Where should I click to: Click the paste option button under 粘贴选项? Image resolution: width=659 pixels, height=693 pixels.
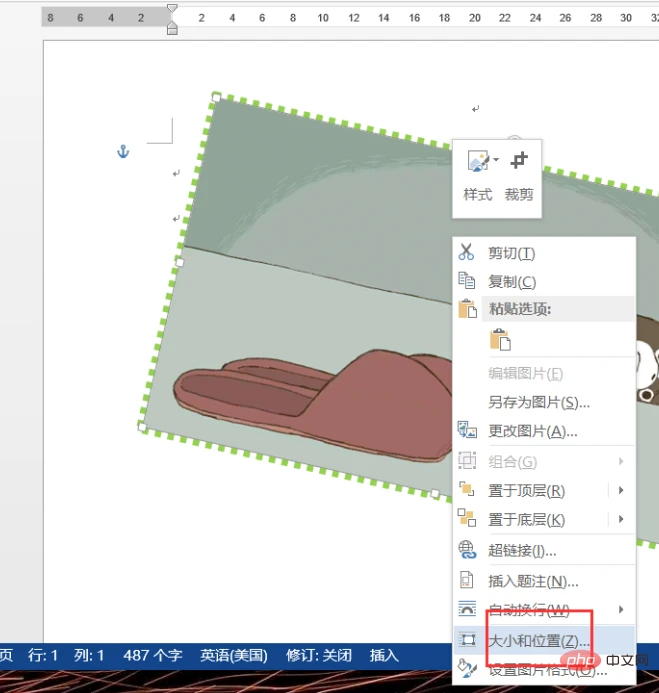pyautogui.click(x=500, y=340)
